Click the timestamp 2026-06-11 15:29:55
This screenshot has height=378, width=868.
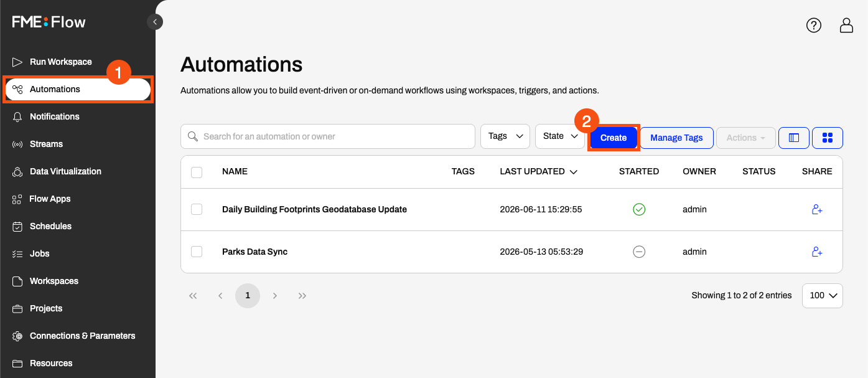coord(541,209)
